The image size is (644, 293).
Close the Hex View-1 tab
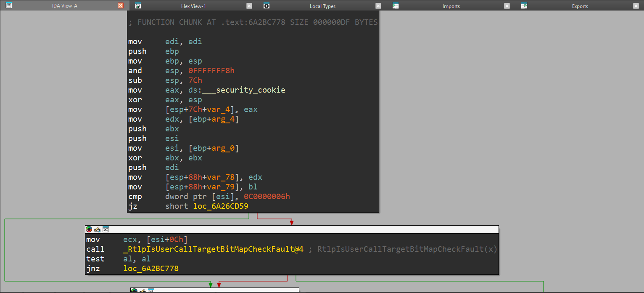pyautogui.click(x=249, y=6)
